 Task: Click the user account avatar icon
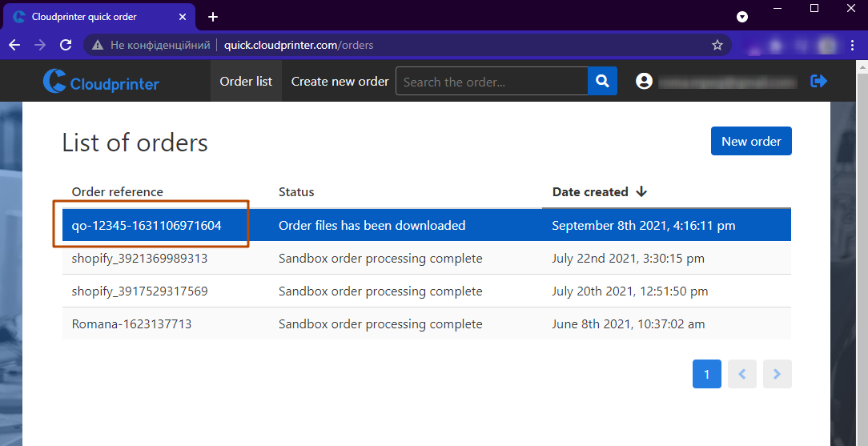(x=644, y=82)
